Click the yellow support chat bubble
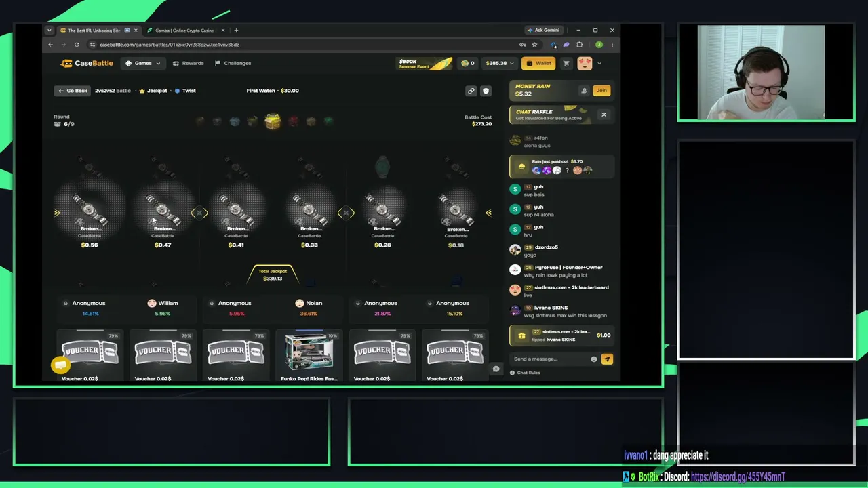This screenshot has width=868, height=488. coord(60,365)
